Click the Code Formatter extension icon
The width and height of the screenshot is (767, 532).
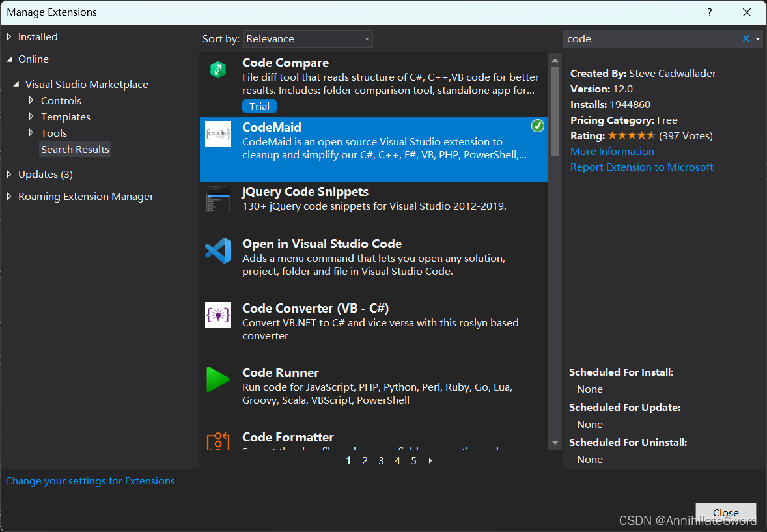pos(218,441)
